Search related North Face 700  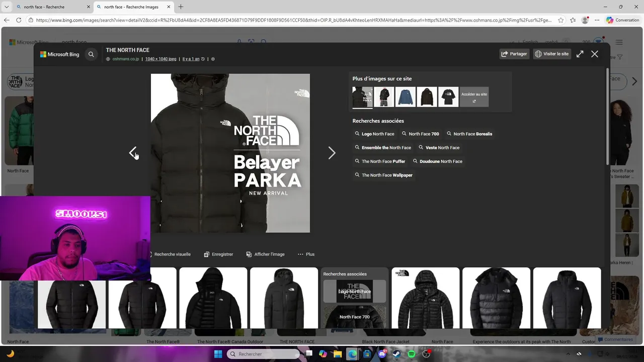click(421, 134)
